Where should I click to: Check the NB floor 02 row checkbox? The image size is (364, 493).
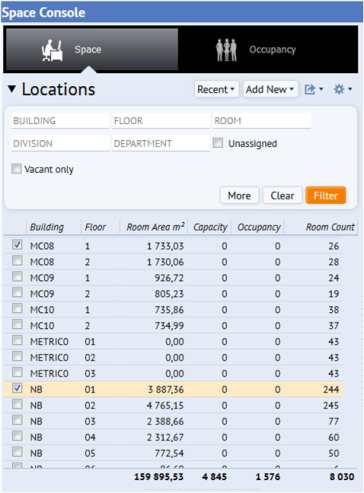coord(17,404)
